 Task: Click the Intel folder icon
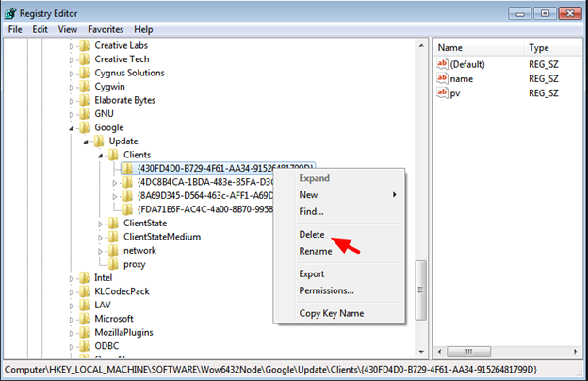(85, 278)
